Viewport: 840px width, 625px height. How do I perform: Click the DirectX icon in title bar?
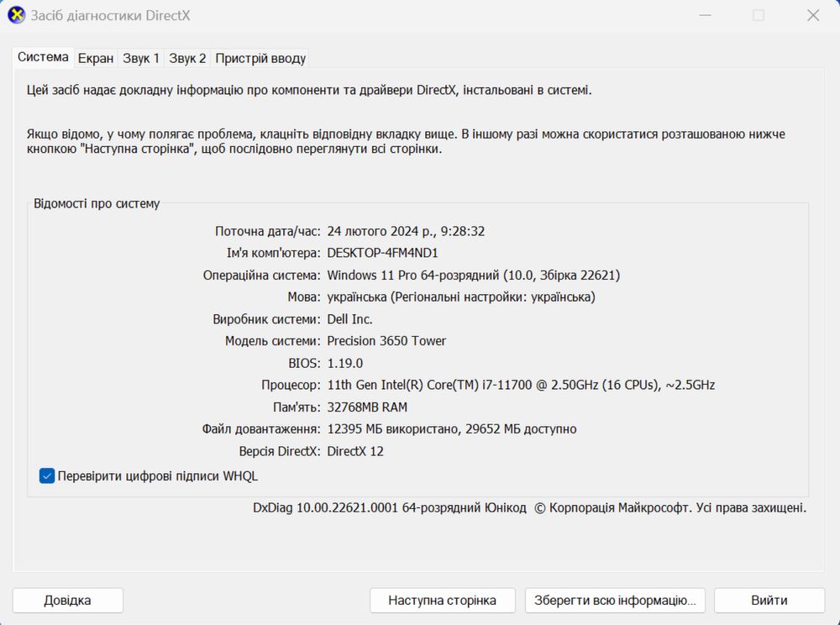(16, 15)
